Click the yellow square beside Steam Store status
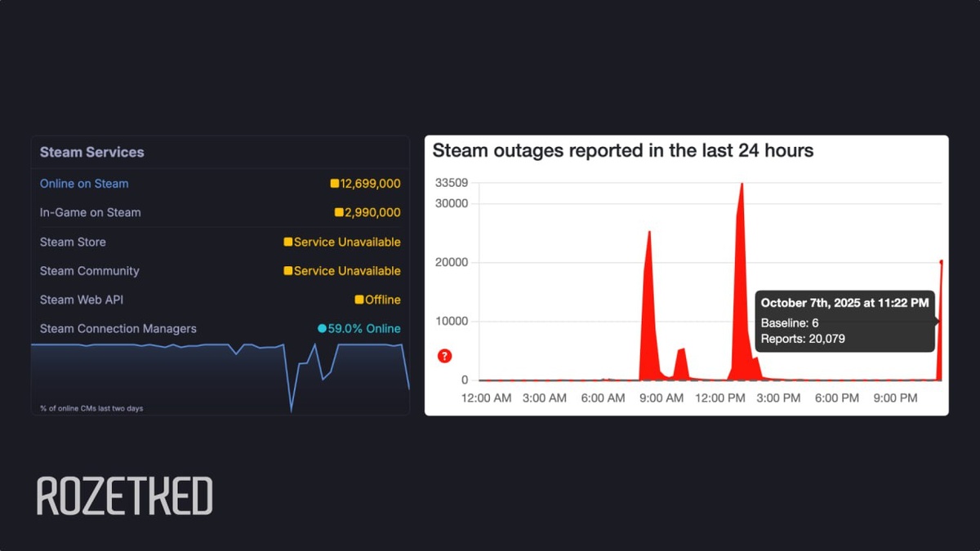Viewport: 980px width, 551px height. coord(288,242)
